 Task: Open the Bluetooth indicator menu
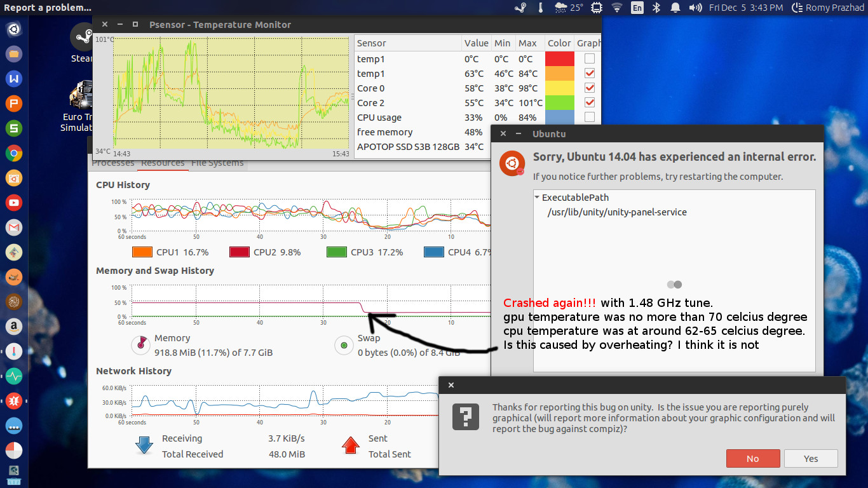click(658, 8)
